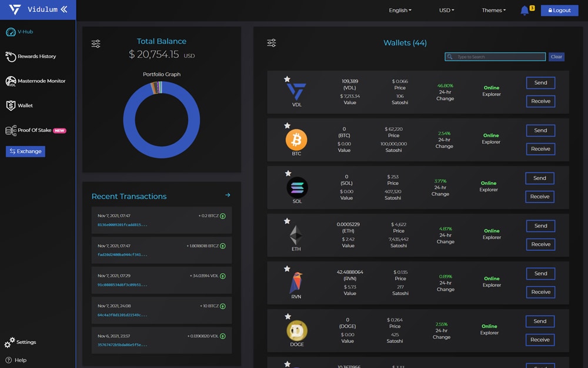Open Masternode Monitor from sidebar
Viewport: 588px width, 368px height.
41,81
